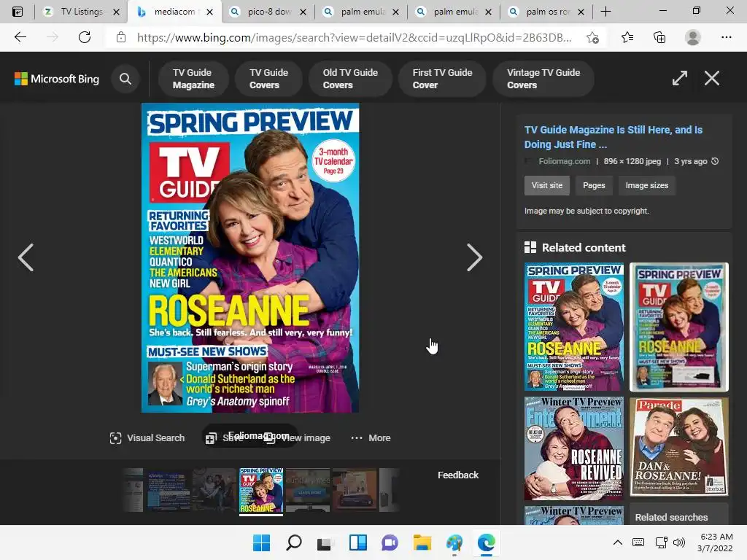Open tab actions menu icon
747x560 pixels.
pyautogui.click(x=18, y=12)
